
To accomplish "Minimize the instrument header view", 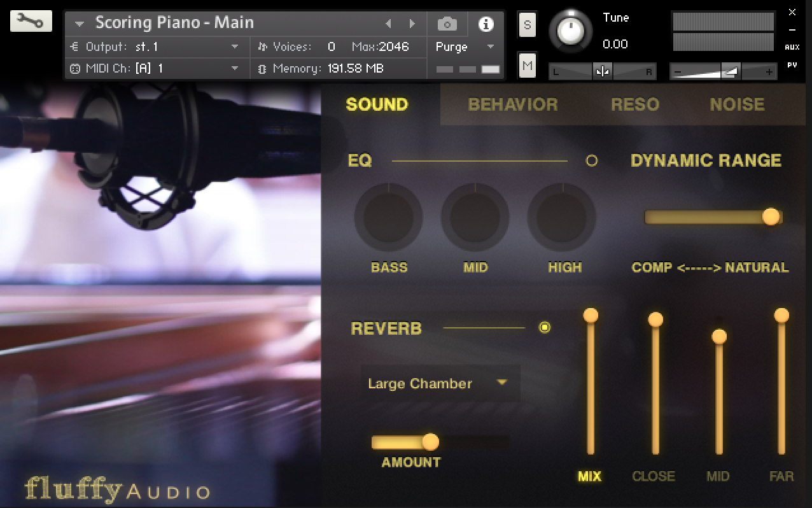I will click(x=792, y=29).
